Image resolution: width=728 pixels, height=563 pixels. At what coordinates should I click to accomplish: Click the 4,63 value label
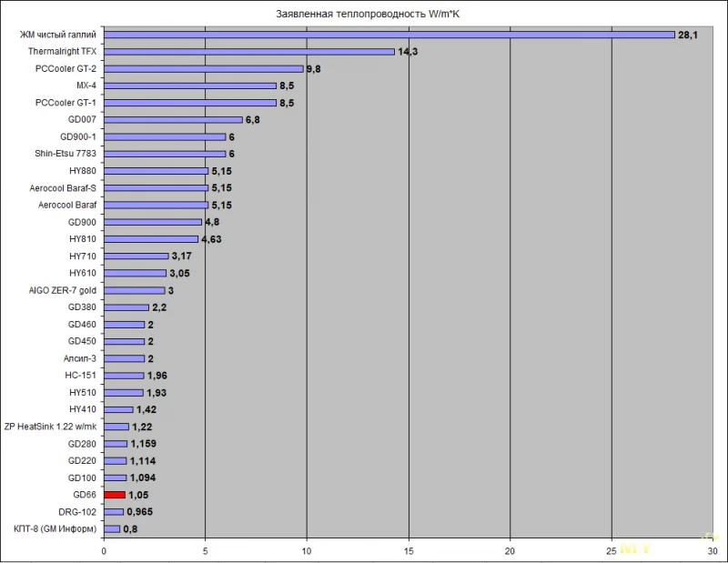click(x=211, y=239)
